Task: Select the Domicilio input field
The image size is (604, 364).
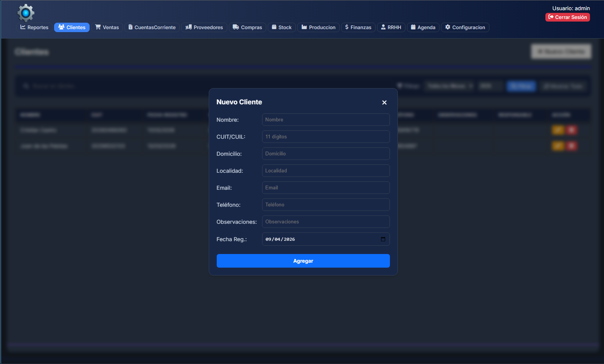Action: (326, 153)
